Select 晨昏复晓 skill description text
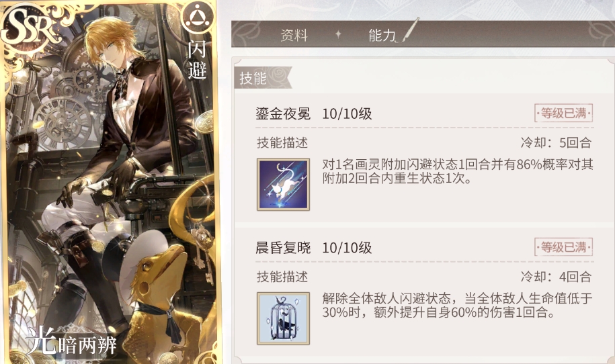 [457, 305]
